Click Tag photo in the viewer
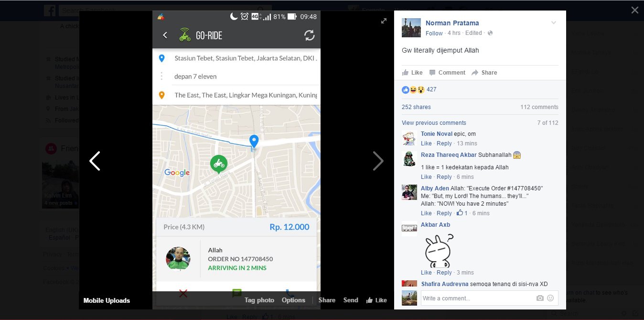Screen dimensions: 644x320 259,300
